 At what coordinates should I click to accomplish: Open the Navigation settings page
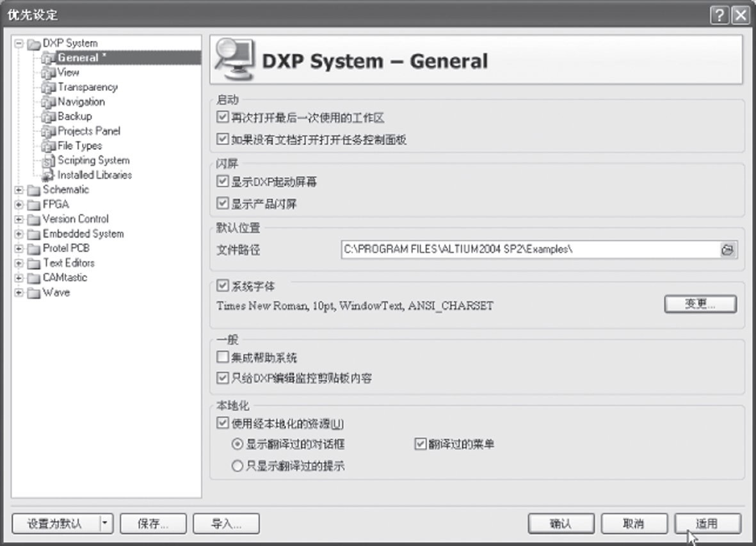pos(81,102)
